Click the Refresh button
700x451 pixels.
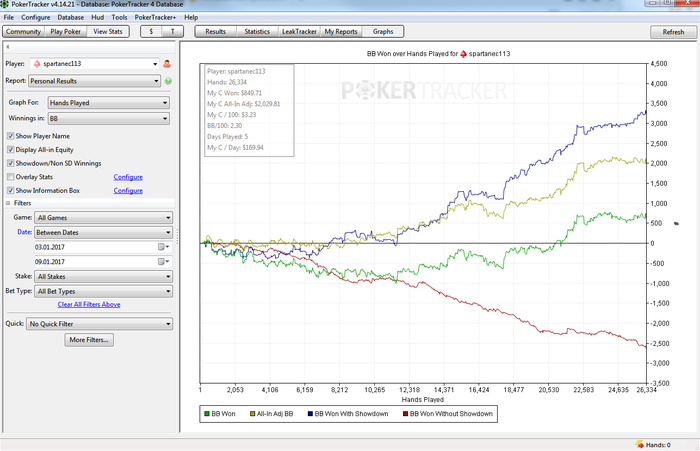click(673, 32)
